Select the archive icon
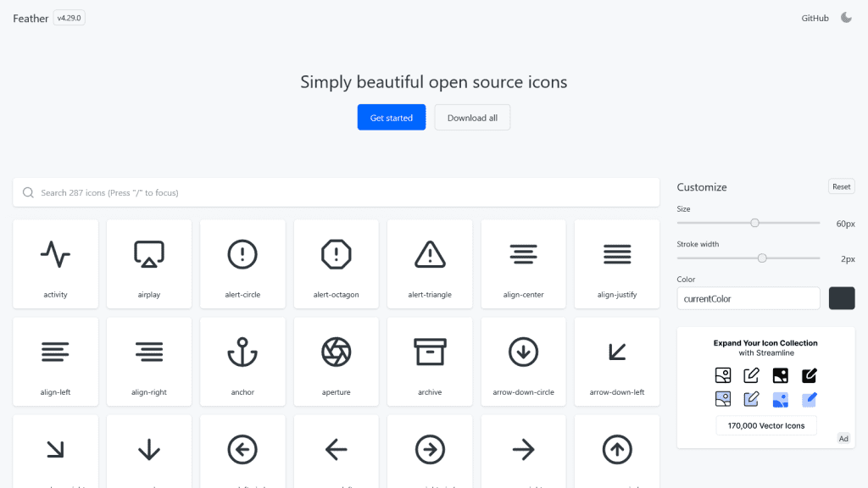868x488 pixels. coord(430,361)
